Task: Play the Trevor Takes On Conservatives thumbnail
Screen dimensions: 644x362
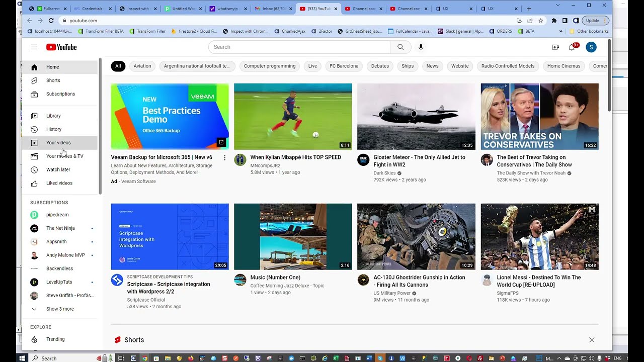Action: tap(539, 117)
